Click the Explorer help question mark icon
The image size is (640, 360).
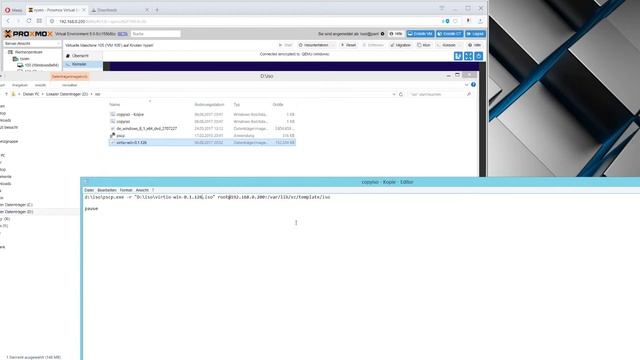(473, 85)
